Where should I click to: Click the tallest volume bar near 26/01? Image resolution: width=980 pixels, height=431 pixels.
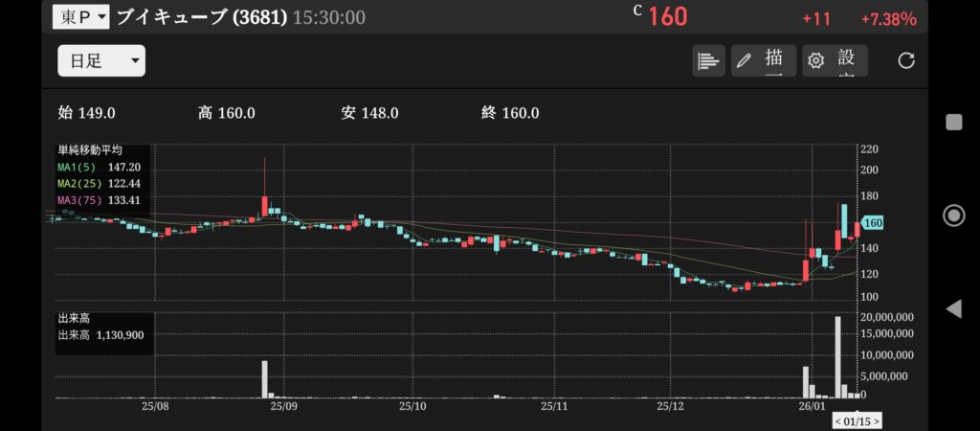pos(837,356)
